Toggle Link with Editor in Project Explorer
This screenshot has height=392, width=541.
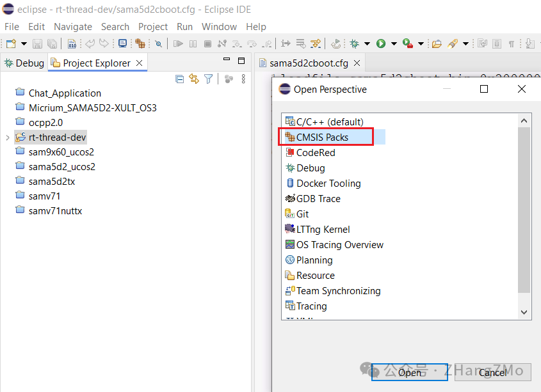click(x=194, y=79)
